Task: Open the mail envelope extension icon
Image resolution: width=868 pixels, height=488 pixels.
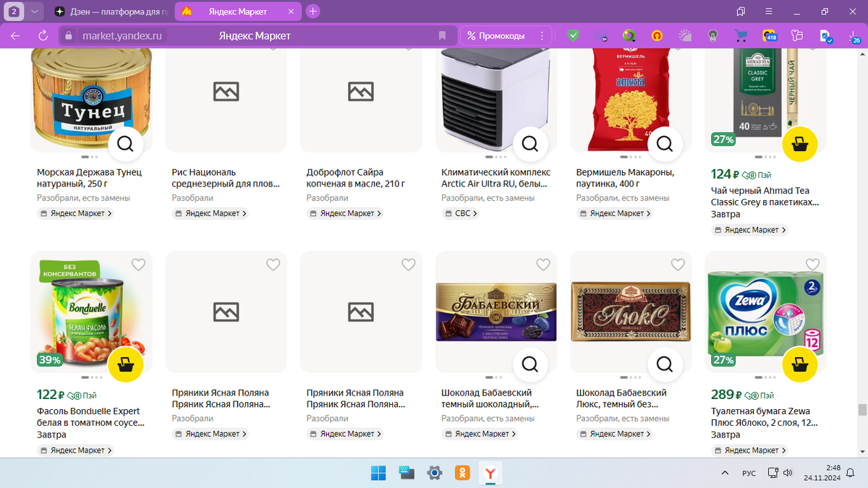Action: click(601, 35)
